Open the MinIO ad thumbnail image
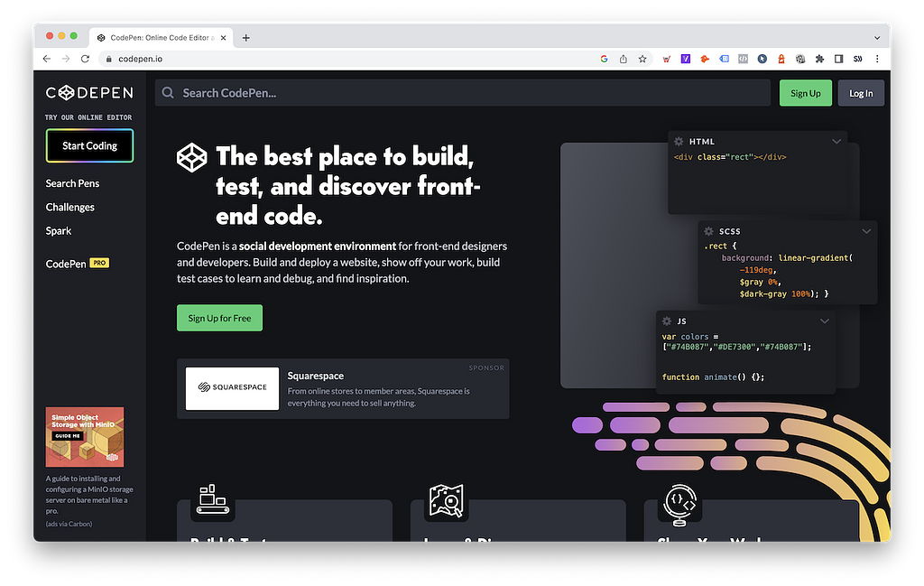The width and height of the screenshot is (924, 586). (85, 437)
